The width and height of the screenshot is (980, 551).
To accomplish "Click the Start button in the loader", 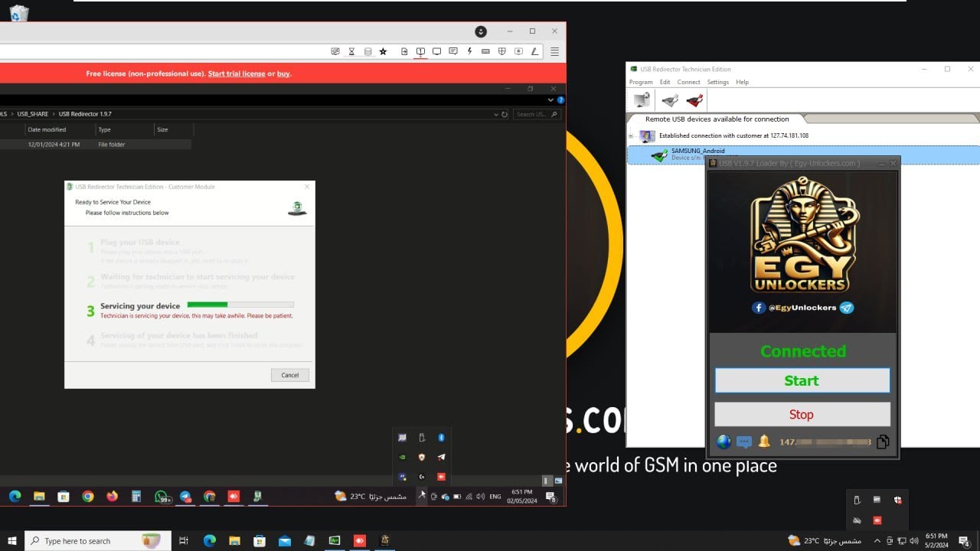I will [802, 380].
